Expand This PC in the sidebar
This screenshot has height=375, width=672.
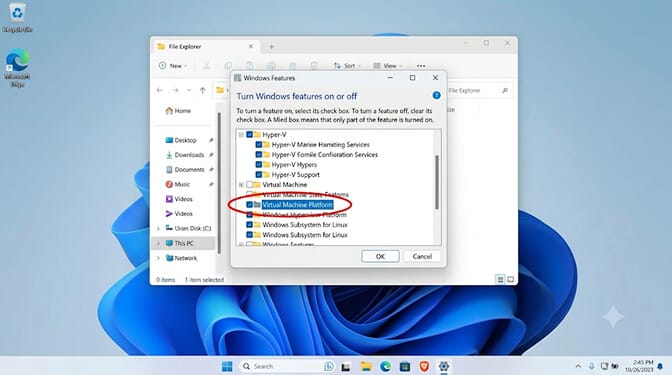(x=158, y=243)
